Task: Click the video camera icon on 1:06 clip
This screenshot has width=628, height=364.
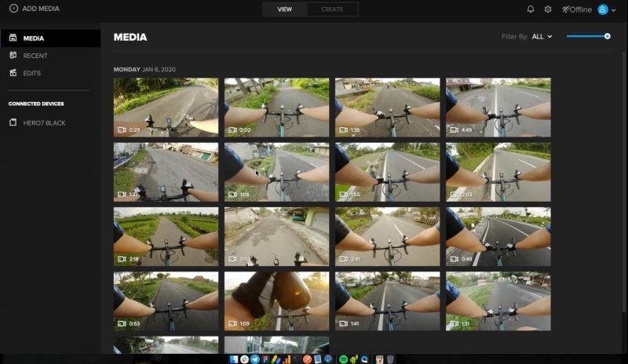Action: tap(232, 195)
